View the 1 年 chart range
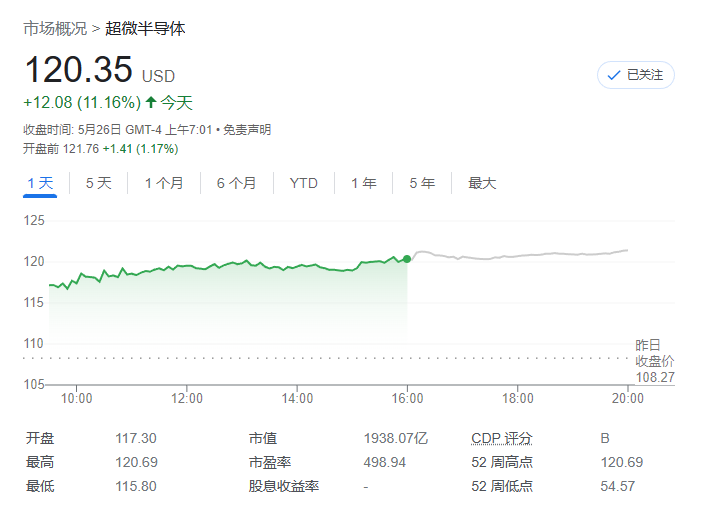Viewport: 704px width, 512px height. (x=363, y=183)
